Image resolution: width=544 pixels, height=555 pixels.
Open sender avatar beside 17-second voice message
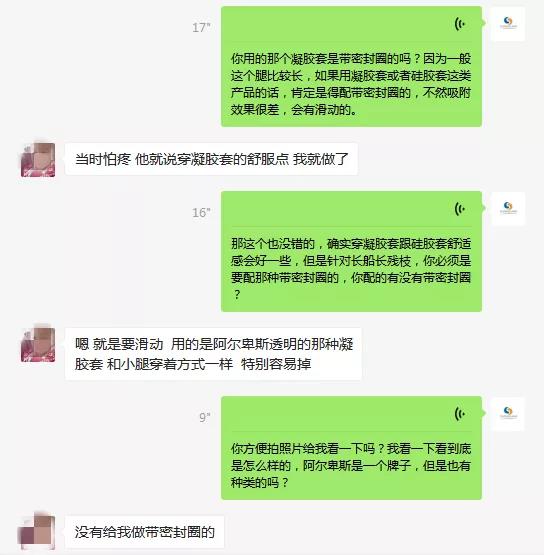(x=508, y=23)
